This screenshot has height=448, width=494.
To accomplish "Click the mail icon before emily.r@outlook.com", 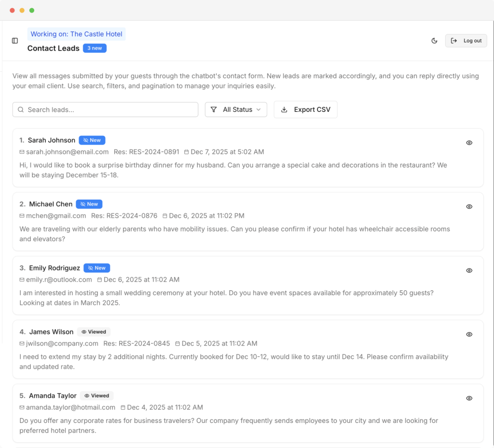I will point(22,280).
